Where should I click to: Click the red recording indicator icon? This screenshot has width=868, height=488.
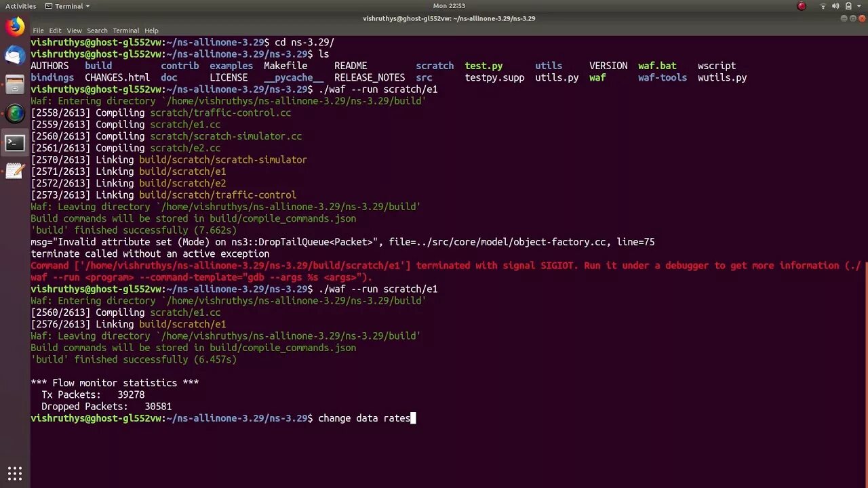[x=802, y=6]
